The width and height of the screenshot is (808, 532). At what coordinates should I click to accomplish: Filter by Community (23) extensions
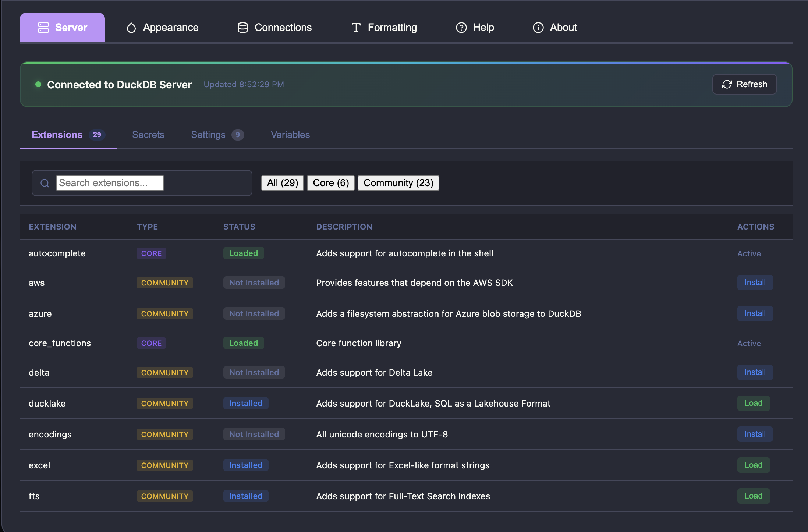[398, 183]
